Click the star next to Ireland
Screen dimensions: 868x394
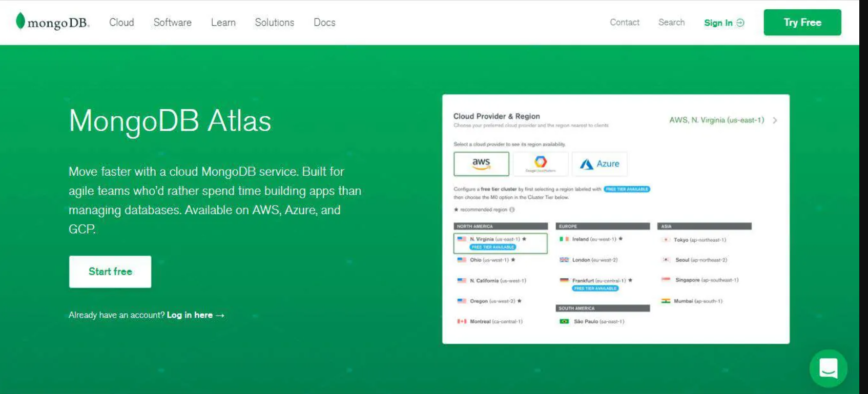[x=621, y=239]
